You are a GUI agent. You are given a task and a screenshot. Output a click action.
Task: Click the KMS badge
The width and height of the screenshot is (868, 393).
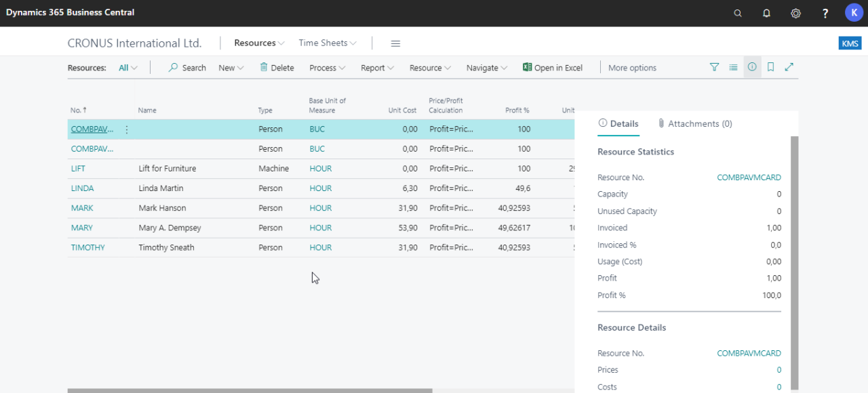[x=850, y=43]
